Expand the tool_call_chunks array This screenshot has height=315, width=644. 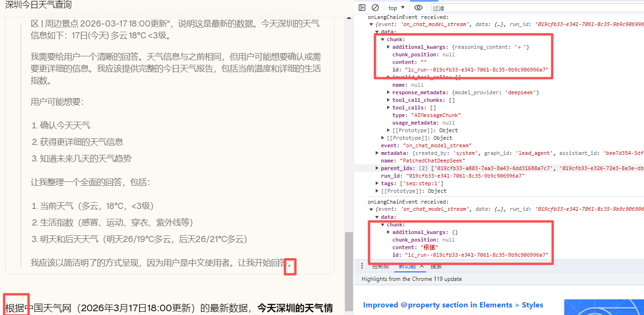389,100
